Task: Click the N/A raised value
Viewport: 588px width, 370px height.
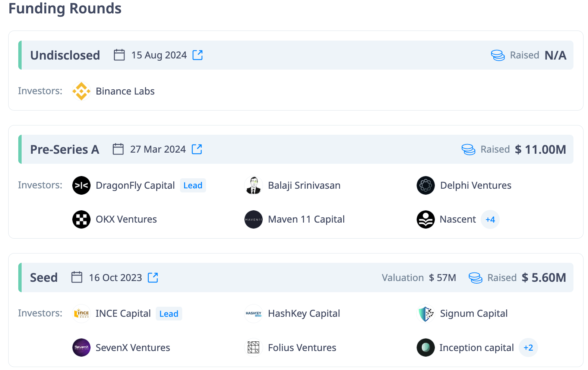Action: [556, 55]
